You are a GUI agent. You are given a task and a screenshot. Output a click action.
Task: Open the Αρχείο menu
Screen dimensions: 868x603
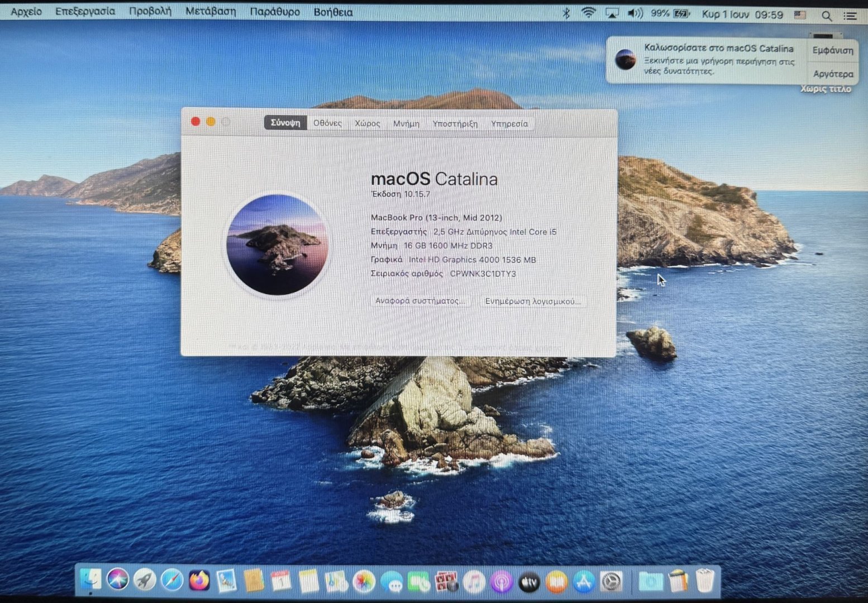(x=26, y=11)
